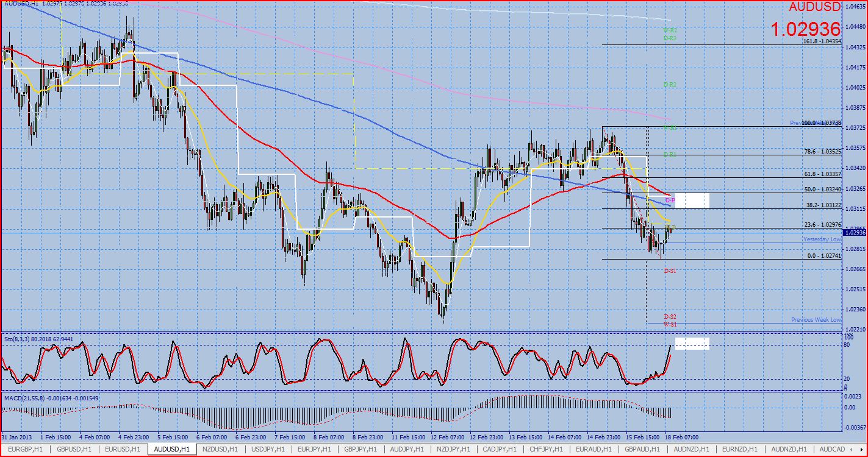Click the large red 1.02936 price readout
This screenshot has height=457, width=868.
pos(805,29)
